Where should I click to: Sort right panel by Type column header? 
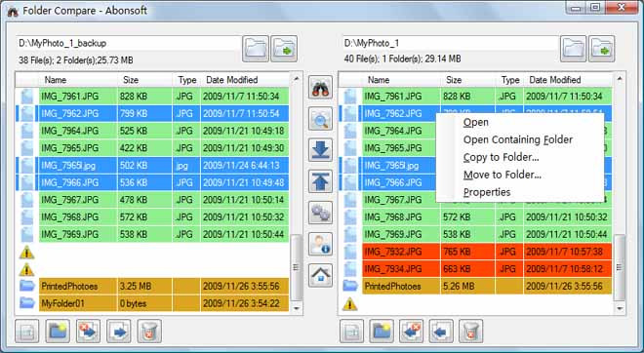pos(509,80)
